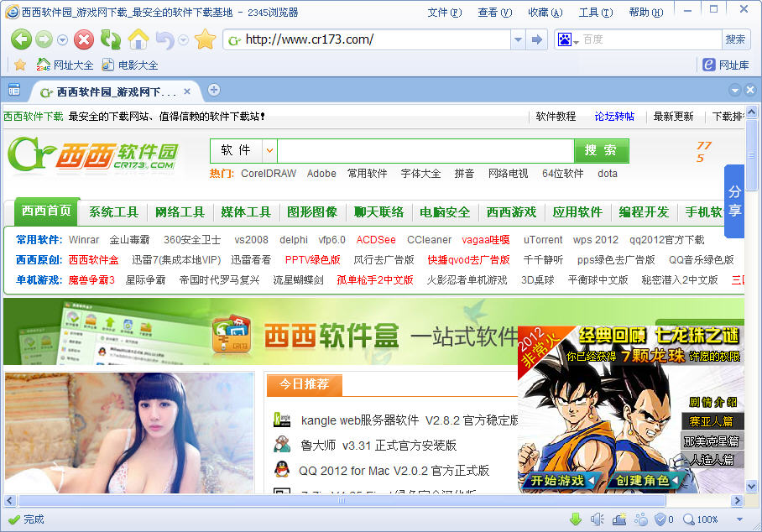This screenshot has width=762, height=532.
Task: Open the home page house icon
Action: point(138,39)
